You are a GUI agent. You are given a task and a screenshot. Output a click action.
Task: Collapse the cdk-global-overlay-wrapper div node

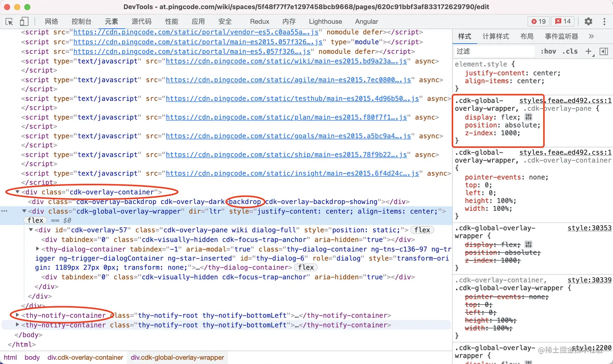click(x=24, y=211)
